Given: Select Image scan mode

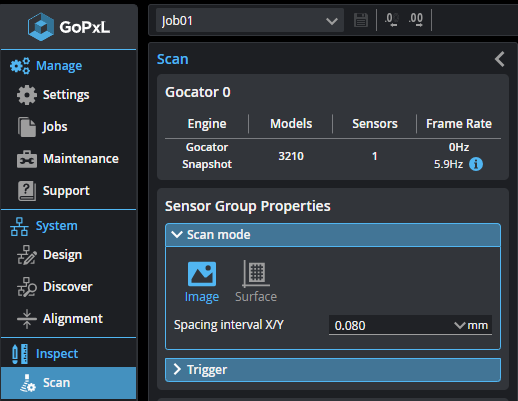Looking at the screenshot, I should coord(202,282).
